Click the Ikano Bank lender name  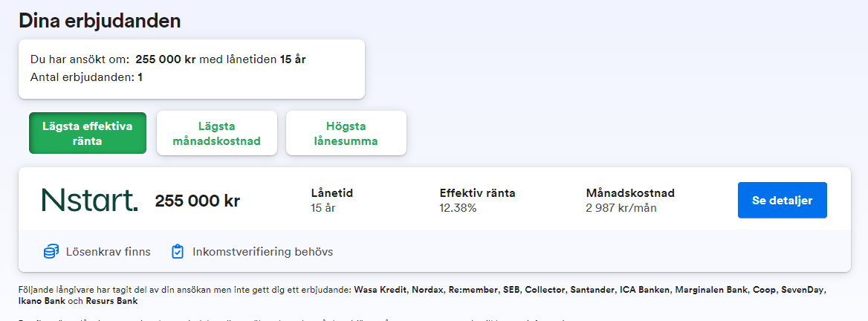(40, 301)
